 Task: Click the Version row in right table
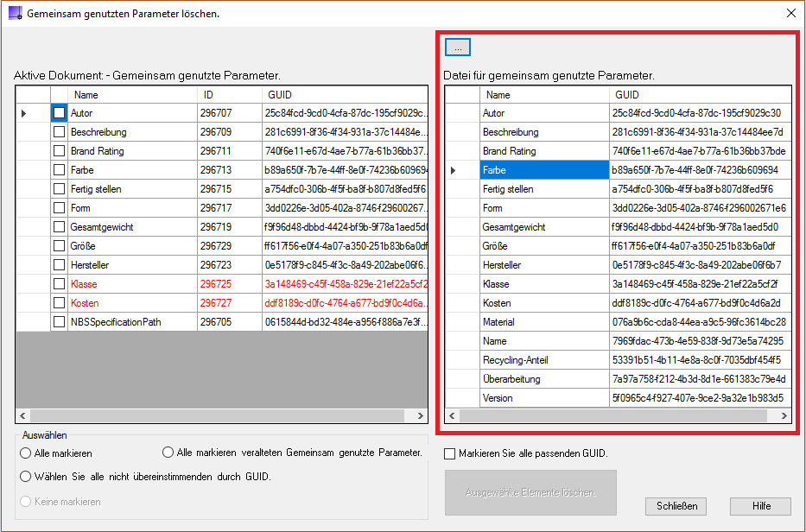click(x=545, y=398)
